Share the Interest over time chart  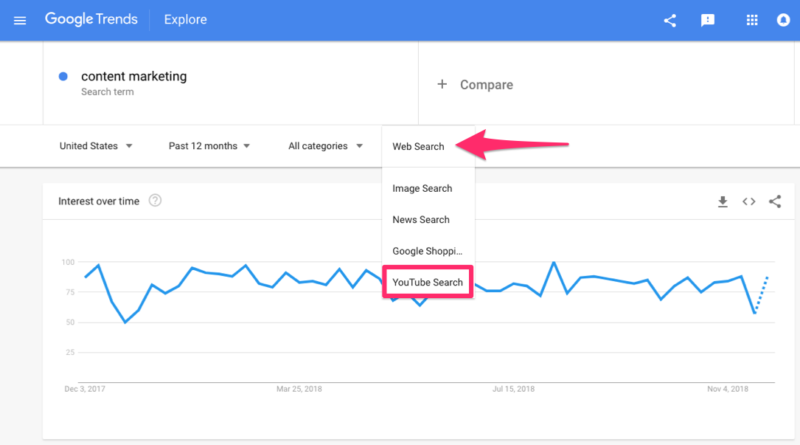[775, 202]
